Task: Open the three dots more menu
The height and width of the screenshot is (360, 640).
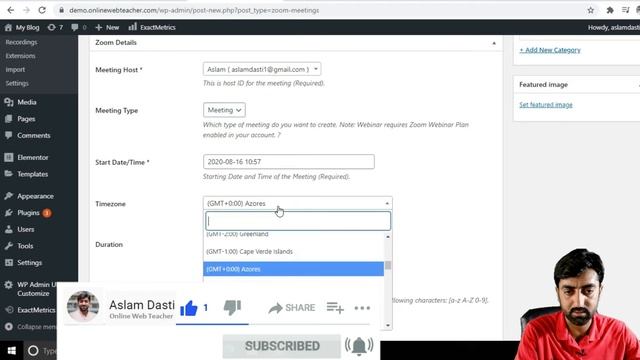Action: pyautogui.click(x=362, y=308)
